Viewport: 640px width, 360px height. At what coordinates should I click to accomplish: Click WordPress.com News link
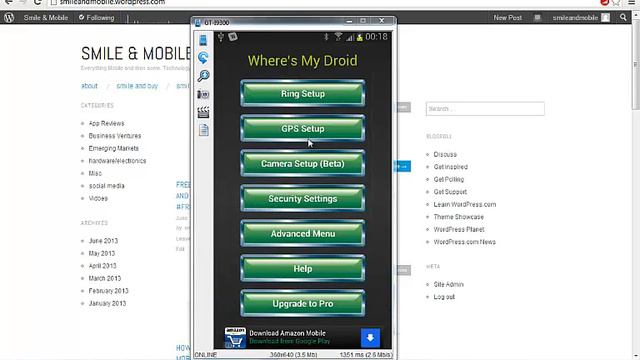pos(464,242)
